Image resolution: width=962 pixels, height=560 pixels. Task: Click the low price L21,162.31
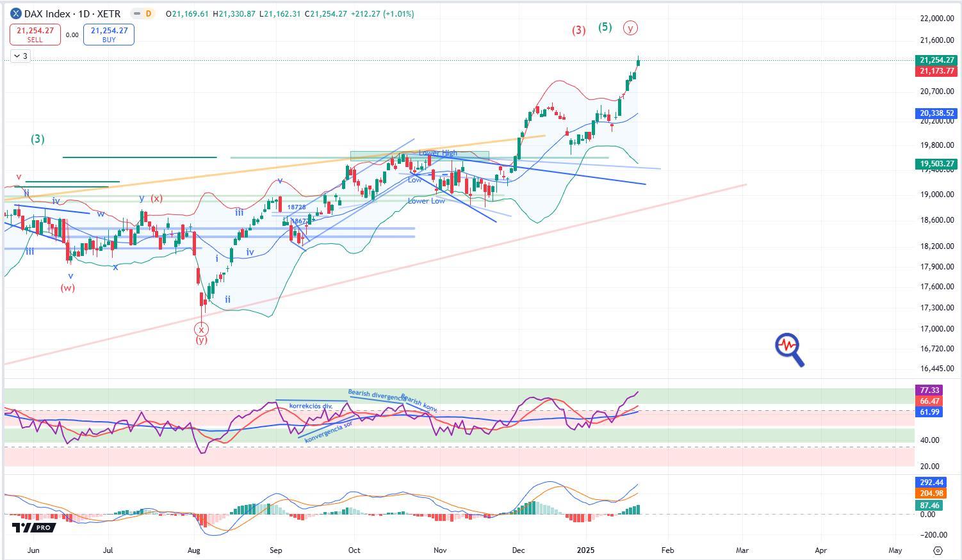coord(281,13)
